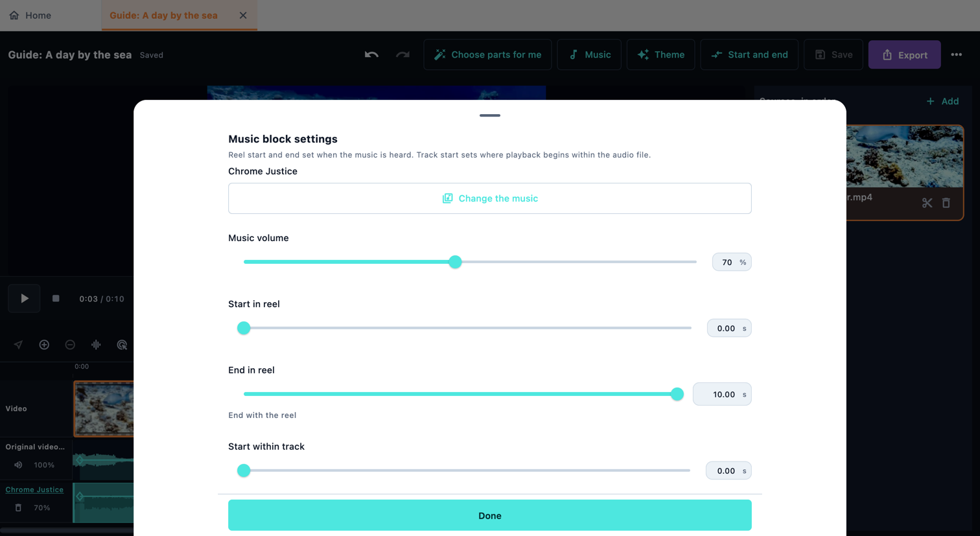Screen dimensions: 980x536
Task: Edit the 'End in reel' seconds field
Action: tap(722, 394)
